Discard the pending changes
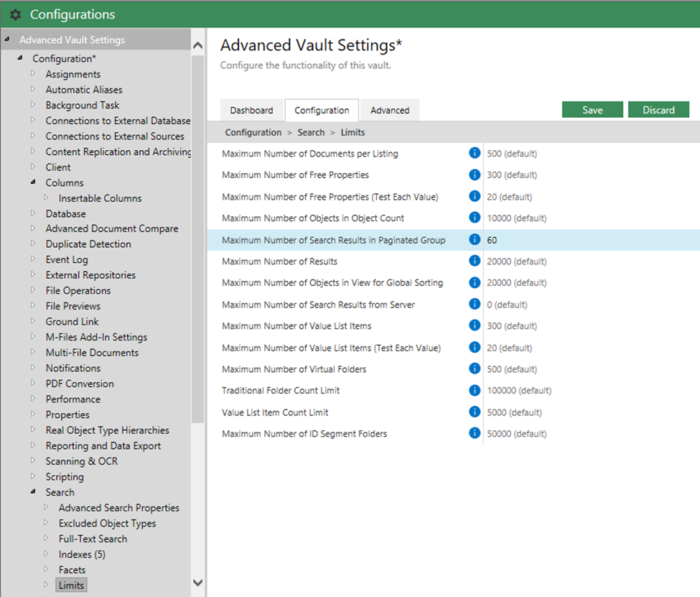700x597 pixels. pos(658,110)
